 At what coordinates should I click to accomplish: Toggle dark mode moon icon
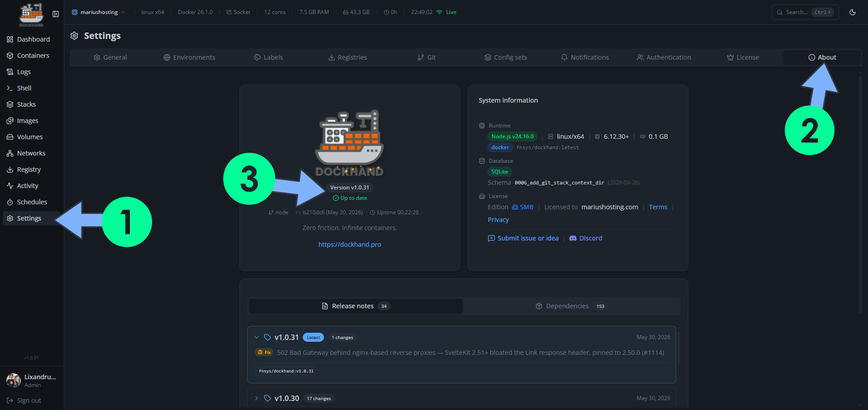tap(853, 12)
